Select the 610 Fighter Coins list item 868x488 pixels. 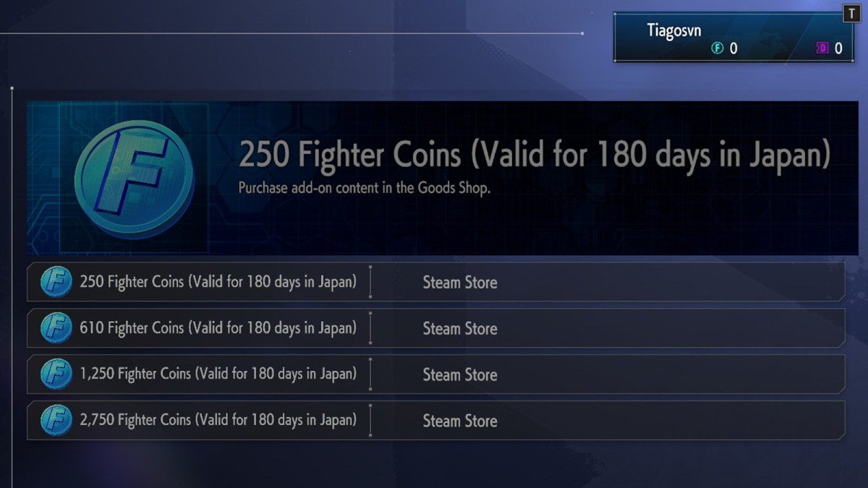tap(218, 328)
